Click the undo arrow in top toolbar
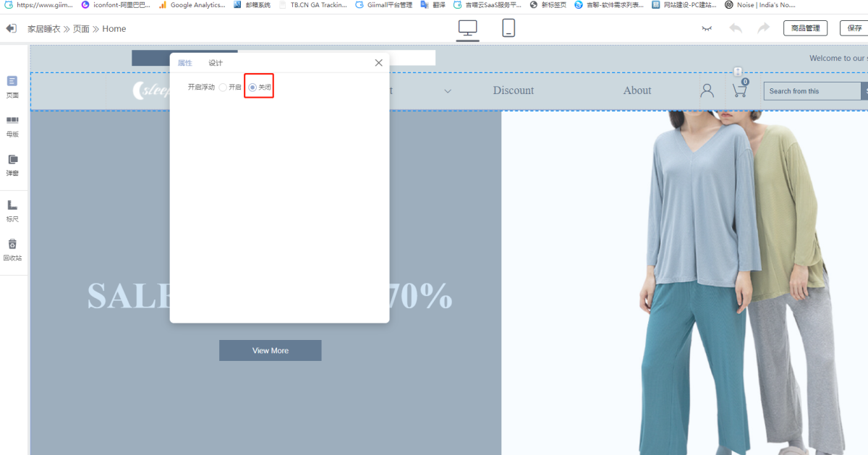 [736, 28]
